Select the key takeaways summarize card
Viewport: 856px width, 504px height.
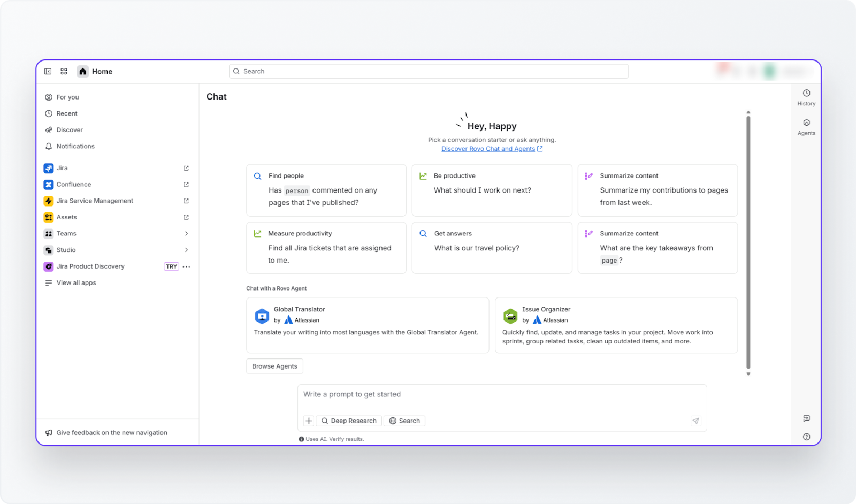point(658,248)
